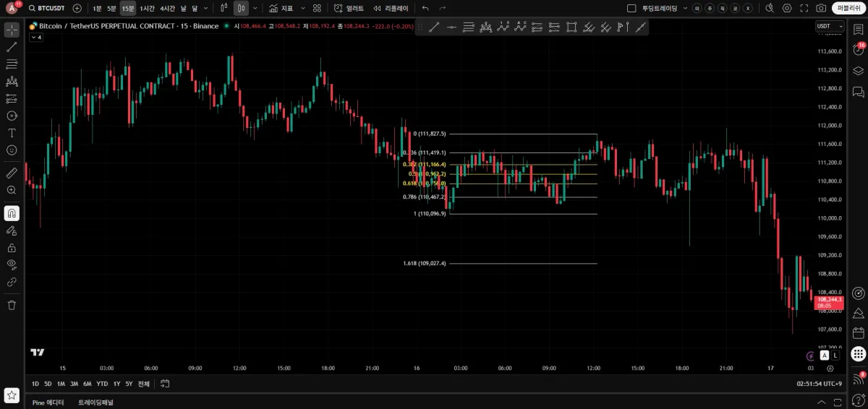Image resolution: width=868 pixels, height=409 pixels.
Task: Start bar replay with 리플레이 button
Action: click(x=391, y=8)
